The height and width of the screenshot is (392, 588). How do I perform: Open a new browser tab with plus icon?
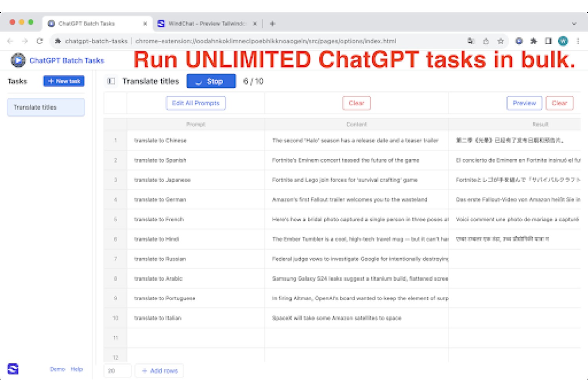pos(272,24)
